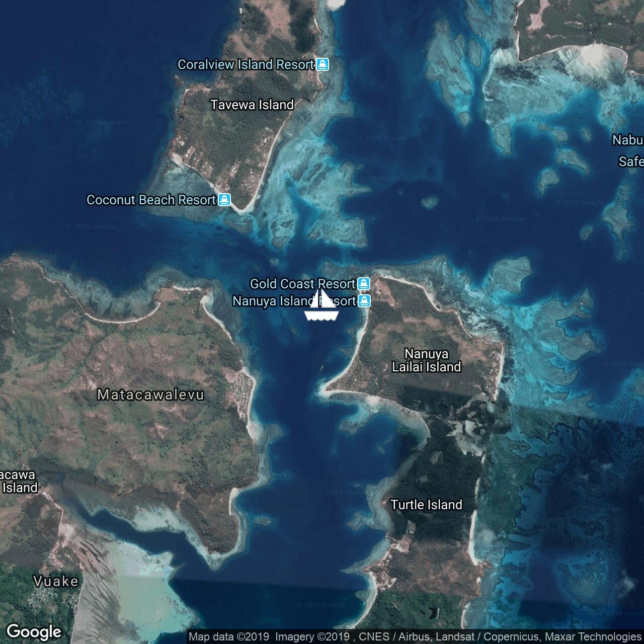Open the Coralview Island Resort text label

click(x=246, y=64)
